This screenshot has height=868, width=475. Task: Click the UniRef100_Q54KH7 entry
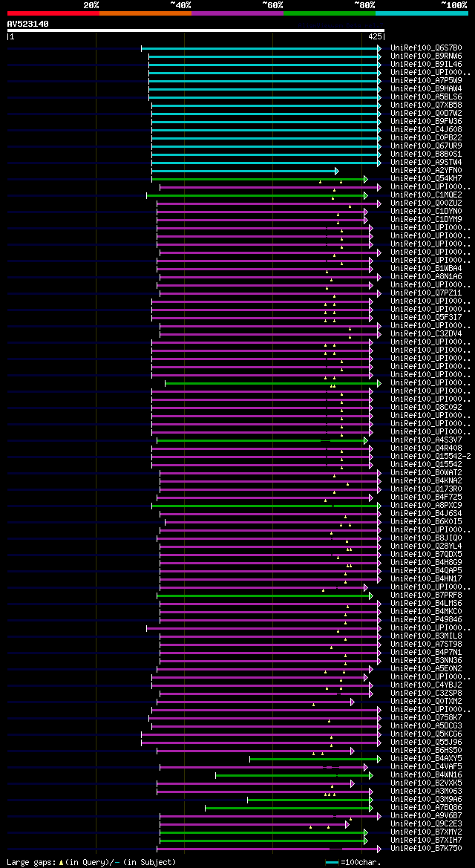(x=426, y=179)
